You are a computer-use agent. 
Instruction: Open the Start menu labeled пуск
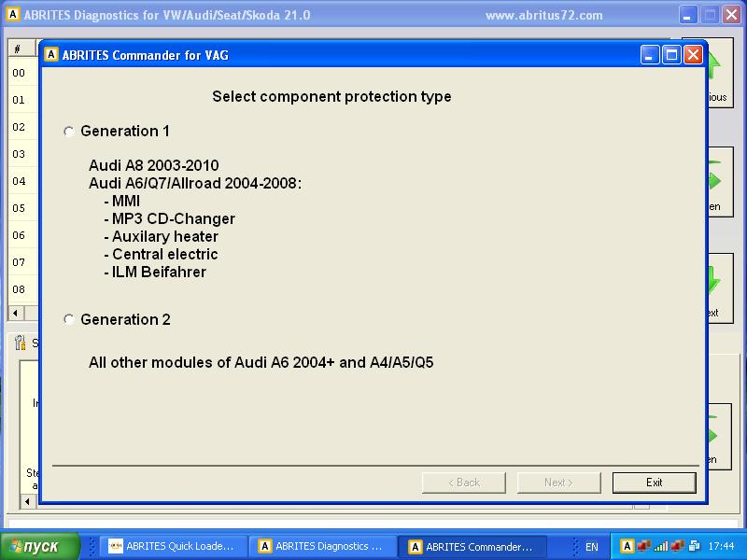pos(40,546)
